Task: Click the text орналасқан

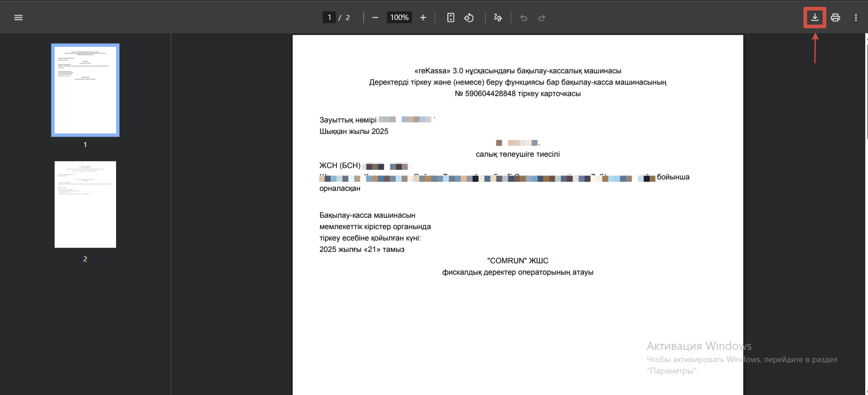Action: pos(340,188)
